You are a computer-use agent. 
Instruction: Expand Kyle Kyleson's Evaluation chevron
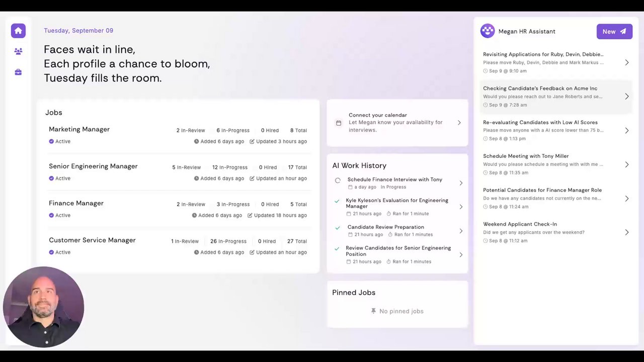(461, 207)
